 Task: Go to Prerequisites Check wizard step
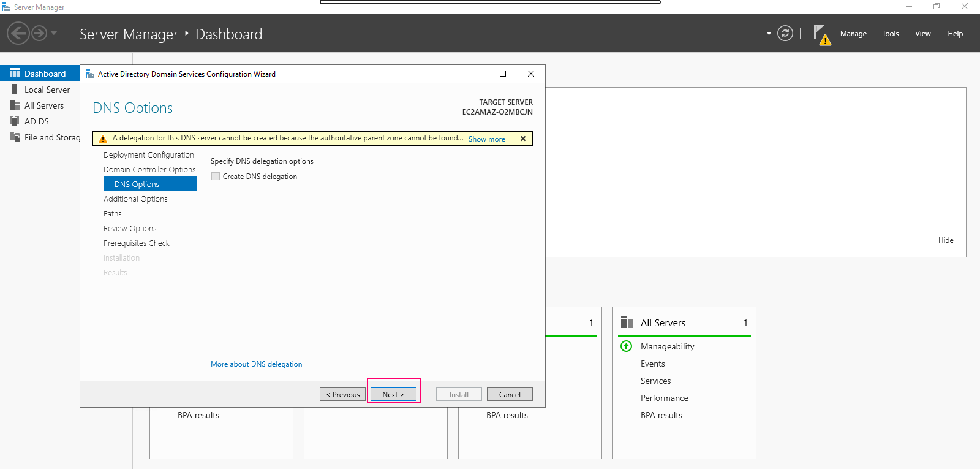(137, 243)
